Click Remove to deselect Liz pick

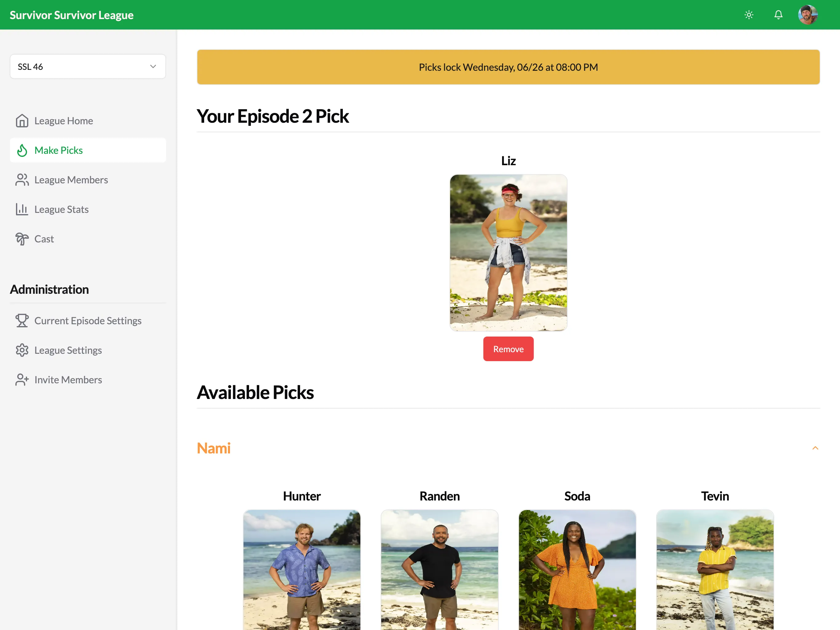[508, 349]
